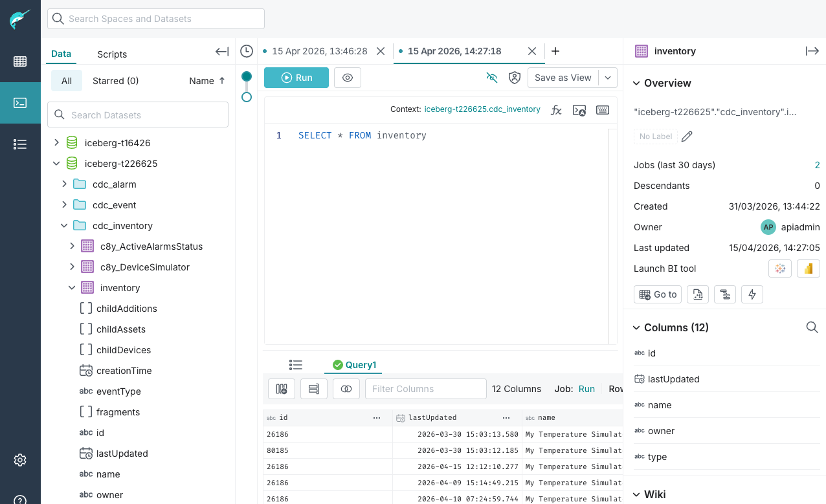Click the job history clock icon
The width and height of the screenshot is (826, 504).
click(246, 51)
